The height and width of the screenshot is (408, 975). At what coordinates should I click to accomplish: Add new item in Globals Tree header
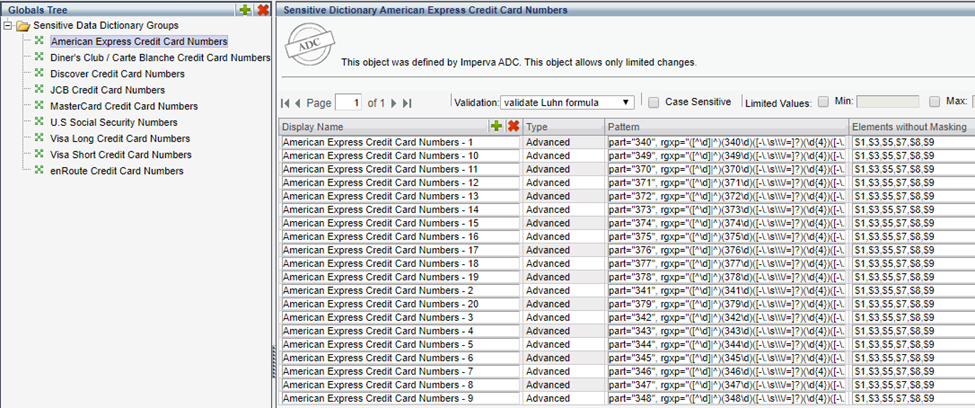[245, 9]
